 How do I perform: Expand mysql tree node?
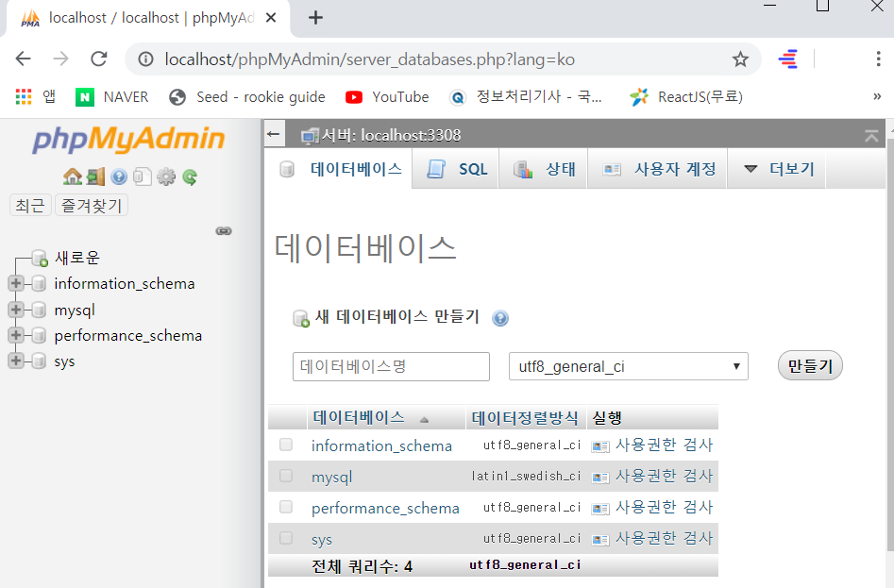[x=16, y=310]
